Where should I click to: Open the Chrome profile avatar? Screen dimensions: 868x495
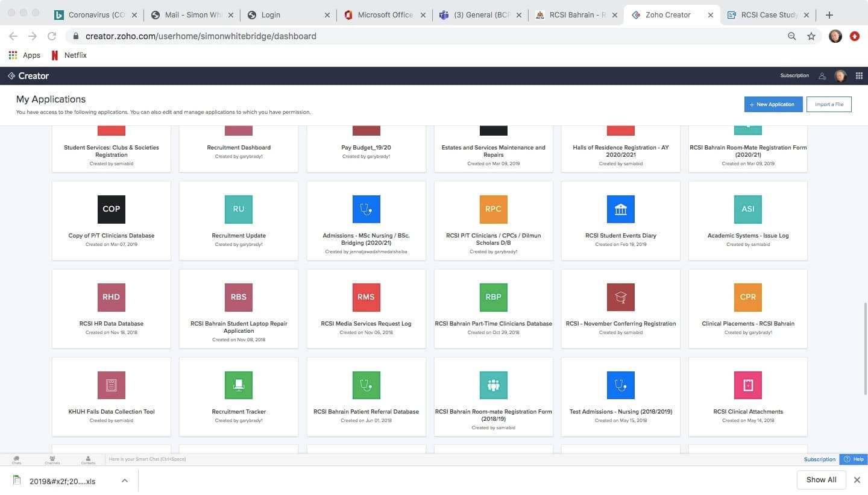(x=835, y=36)
